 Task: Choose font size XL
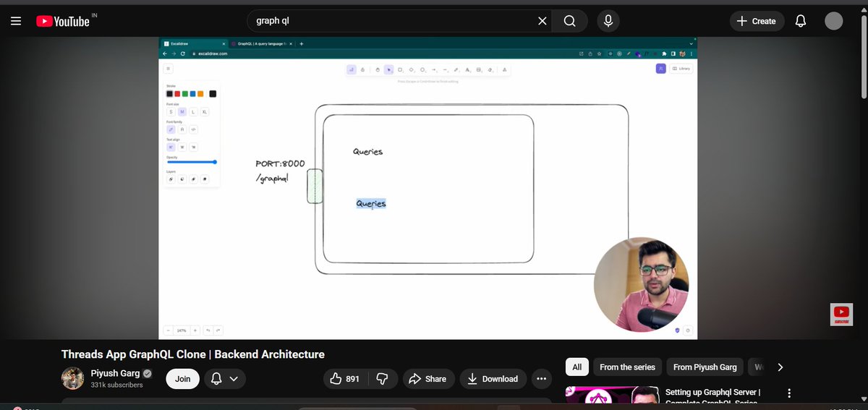point(205,112)
